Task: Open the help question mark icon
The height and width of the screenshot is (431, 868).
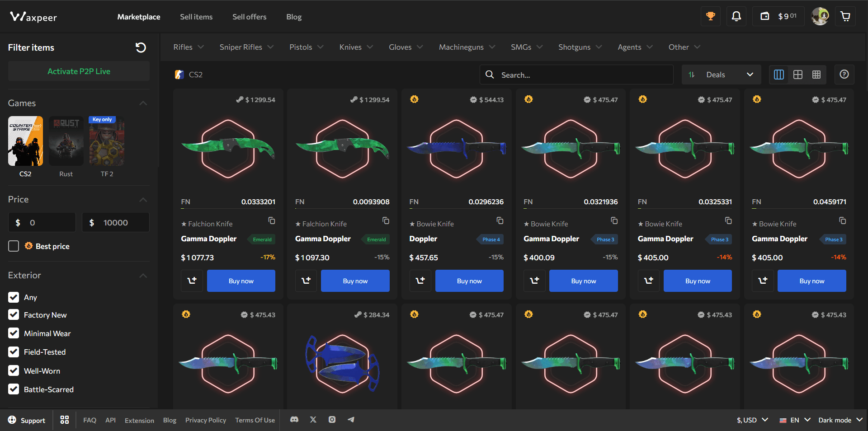Action: click(844, 75)
